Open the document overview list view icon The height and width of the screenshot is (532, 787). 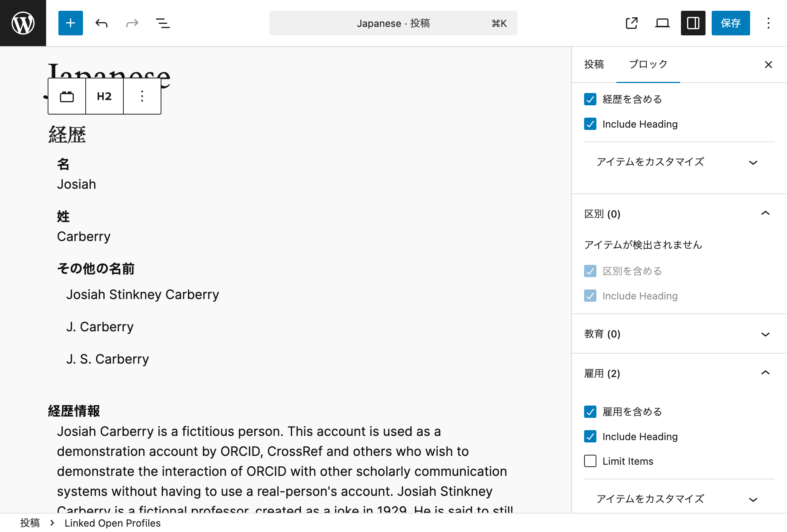(163, 23)
